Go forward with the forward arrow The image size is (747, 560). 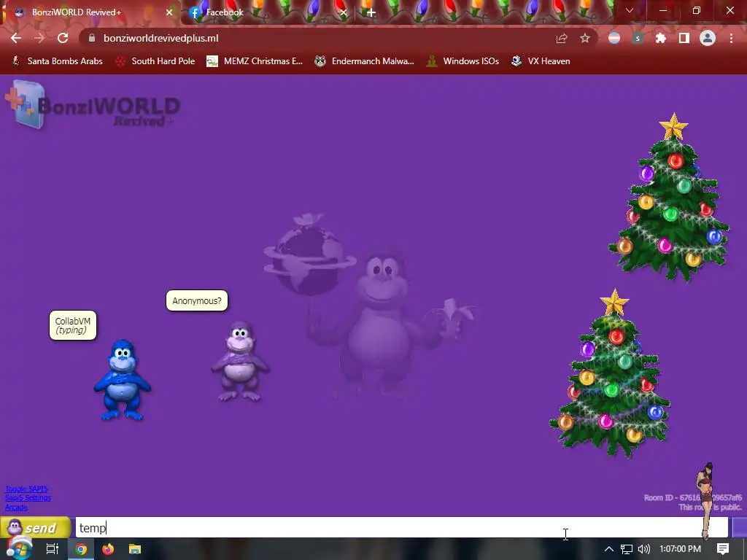click(39, 38)
